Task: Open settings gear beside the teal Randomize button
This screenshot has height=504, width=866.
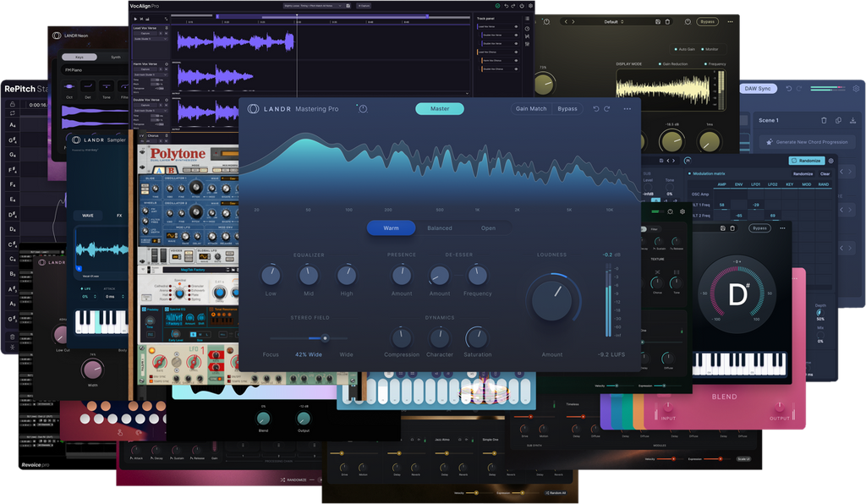Action: tap(830, 161)
